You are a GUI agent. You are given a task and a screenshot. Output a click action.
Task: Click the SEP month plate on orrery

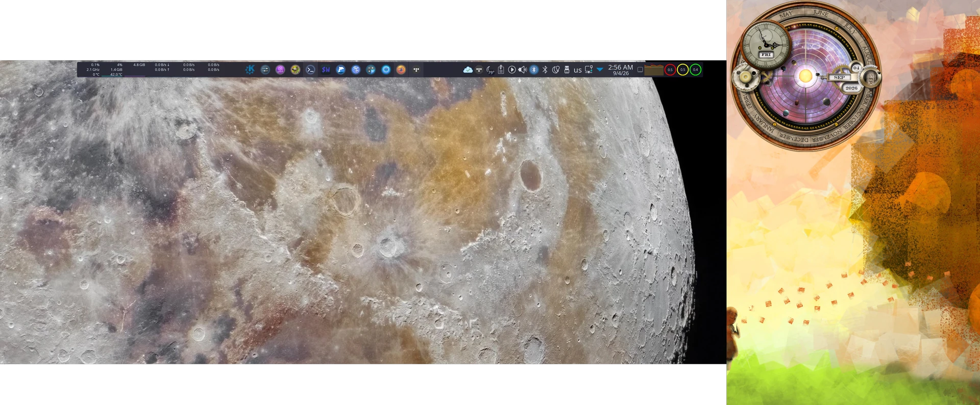840,78
